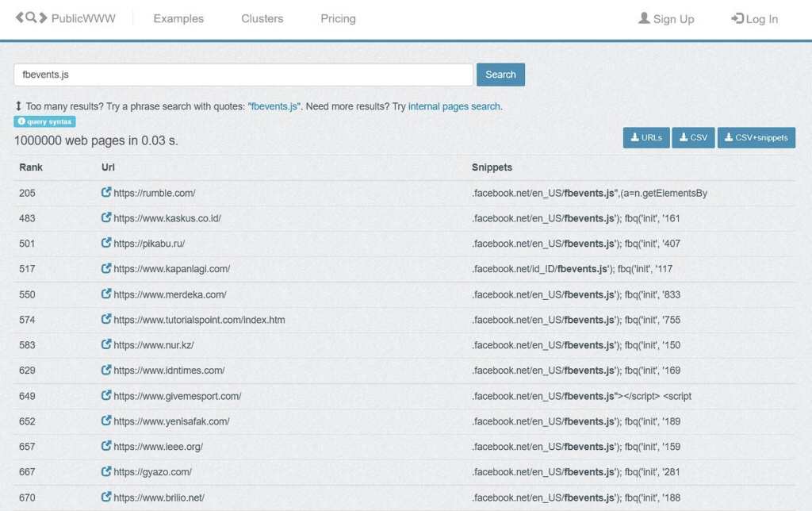Screen dimensions: 812x511
Task: Open external link icon for rumble.com
Action: (x=106, y=193)
